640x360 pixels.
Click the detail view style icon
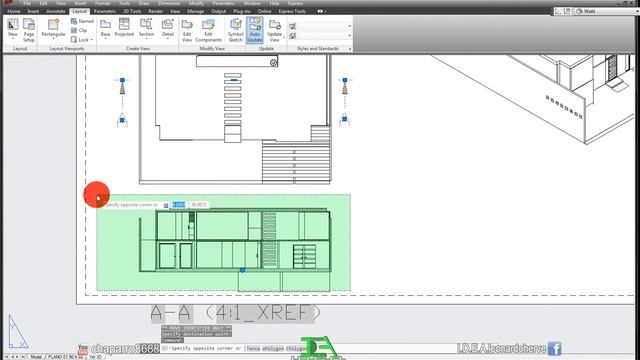293,36
